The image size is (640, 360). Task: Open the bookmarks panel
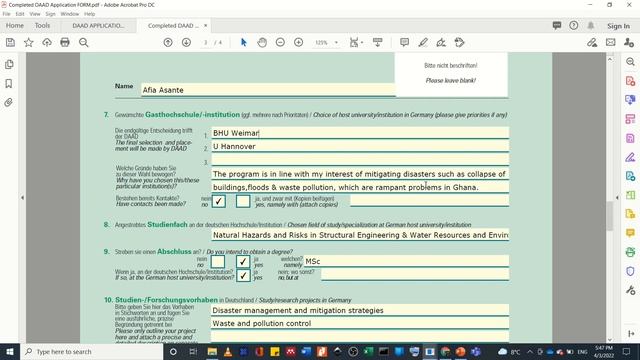(9, 84)
